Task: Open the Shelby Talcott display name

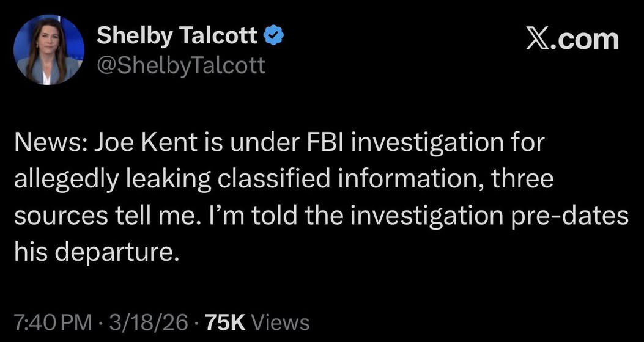Action: (177, 38)
